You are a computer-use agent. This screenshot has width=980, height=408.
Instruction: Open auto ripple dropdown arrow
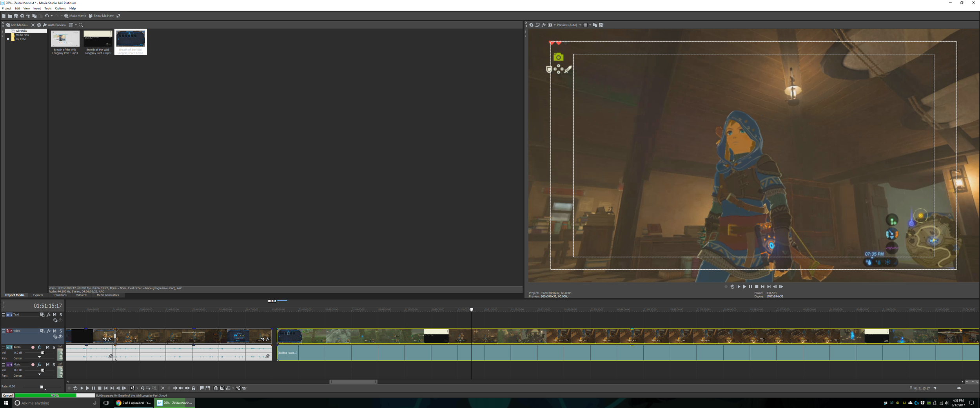point(233,388)
